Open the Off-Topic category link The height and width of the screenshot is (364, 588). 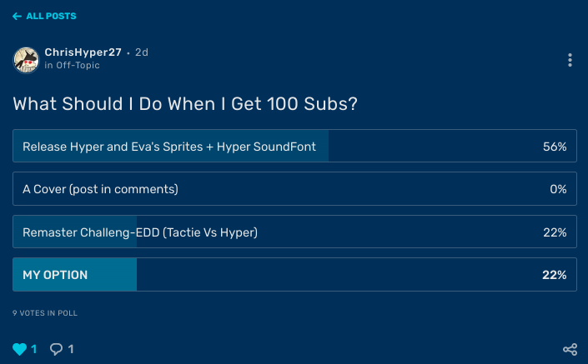click(x=75, y=65)
